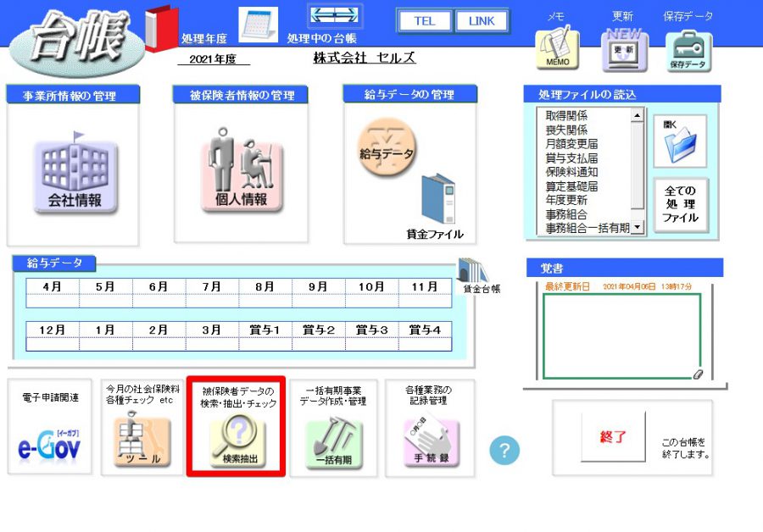The height and width of the screenshot is (532, 763).
Task: Click the LINK button
Action: pos(482,21)
